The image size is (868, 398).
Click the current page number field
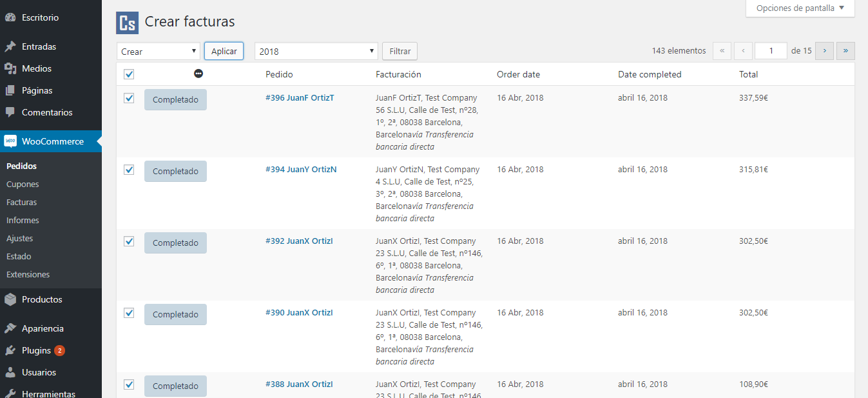pyautogui.click(x=771, y=51)
